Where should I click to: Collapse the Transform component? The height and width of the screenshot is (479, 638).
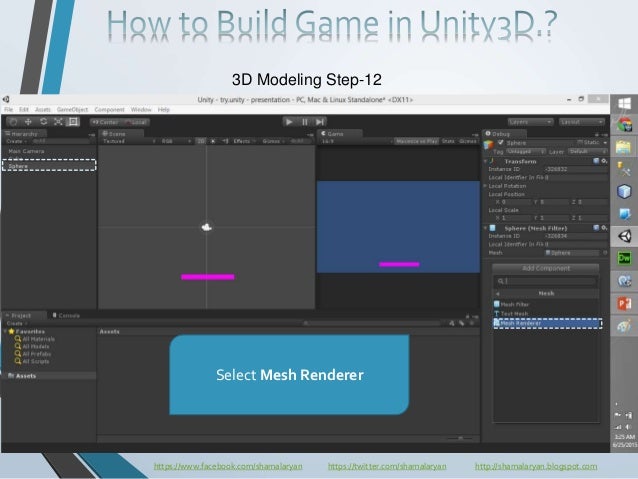pyautogui.click(x=485, y=162)
